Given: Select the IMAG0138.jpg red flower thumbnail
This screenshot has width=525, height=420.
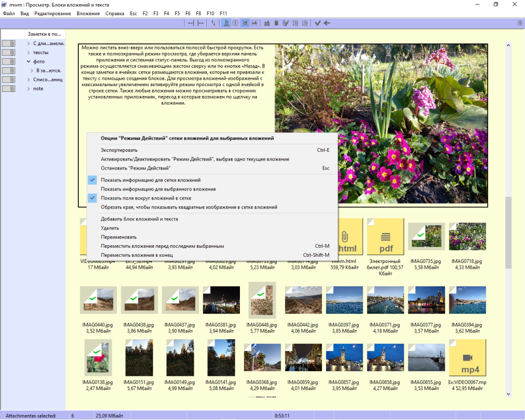Looking at the screenshot, I should (x=98, y=359).
